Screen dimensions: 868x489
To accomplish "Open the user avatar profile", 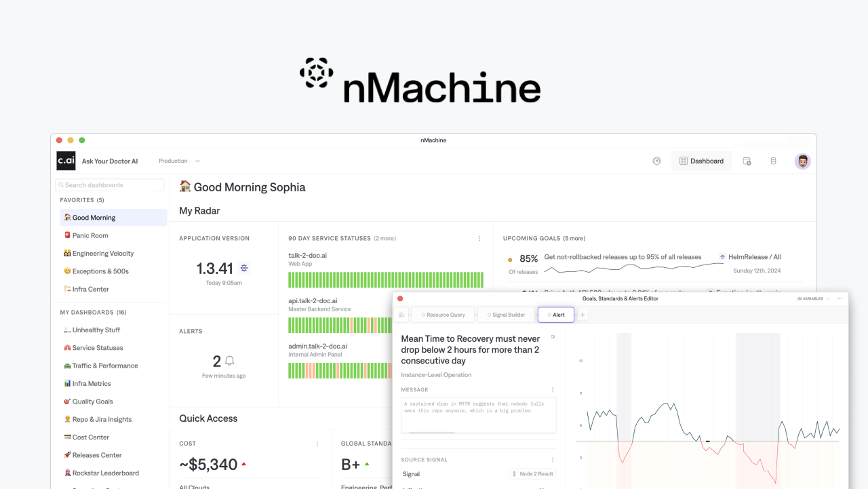I will click(803, 161).
